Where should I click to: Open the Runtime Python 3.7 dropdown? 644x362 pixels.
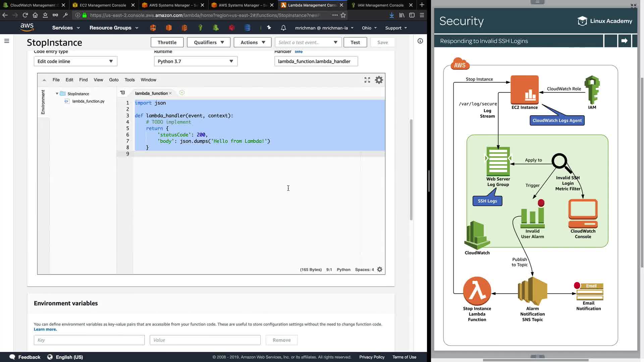[x=196, y=61]
